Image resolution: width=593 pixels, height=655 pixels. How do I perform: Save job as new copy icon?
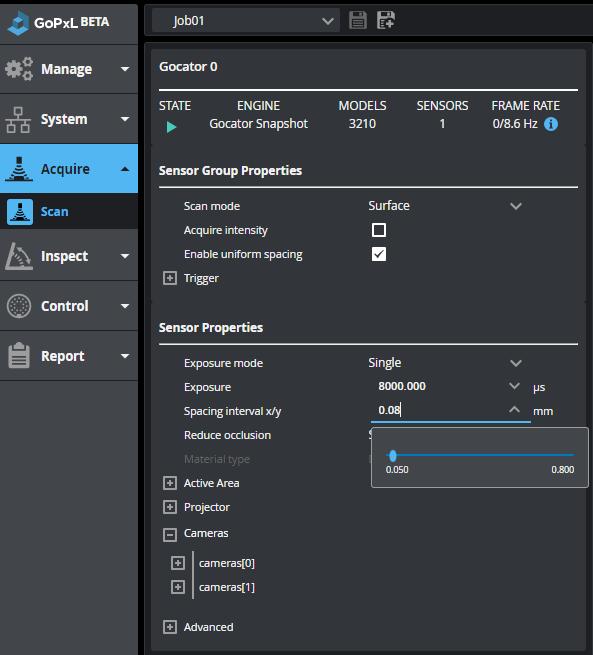coord(386,20)
